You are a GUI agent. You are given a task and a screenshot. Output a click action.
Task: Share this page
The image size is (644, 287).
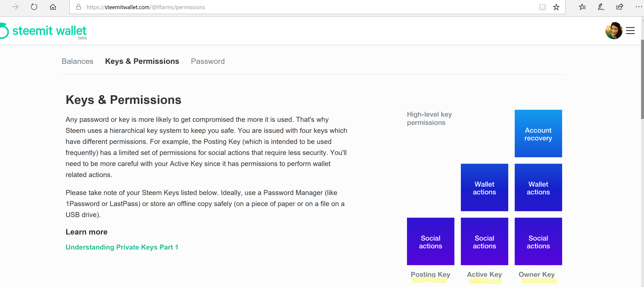pos(620,7)
